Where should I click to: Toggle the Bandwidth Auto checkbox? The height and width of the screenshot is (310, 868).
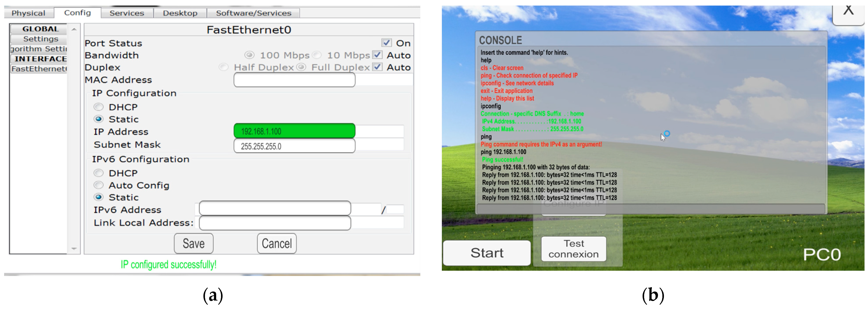pyautogui.click(x=377, y=55)
